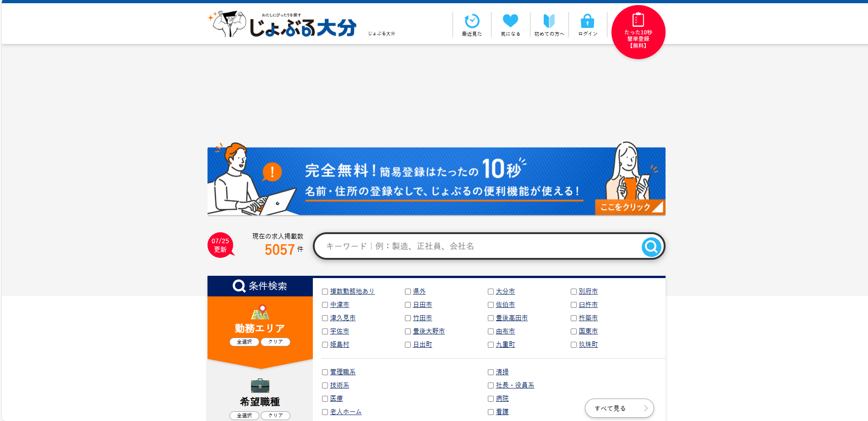This screenshot has height=421, width=868.
Task: Open the recently viewed clock icon
Action: coord(472,21)
